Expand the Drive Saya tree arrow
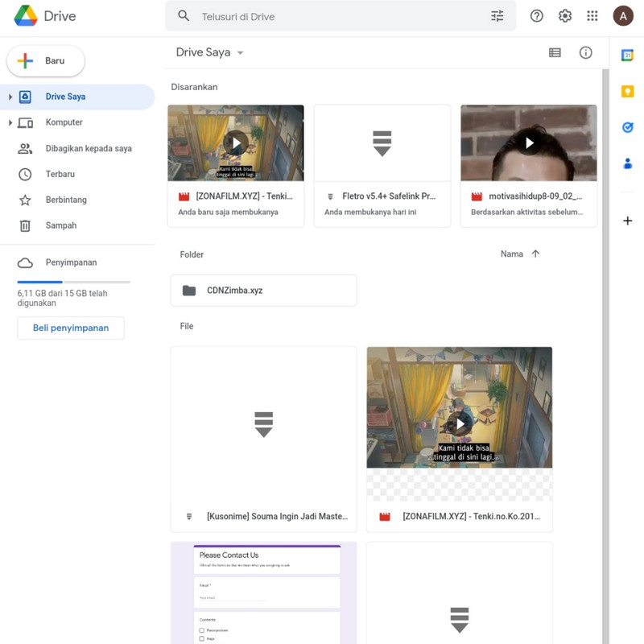 10,97
